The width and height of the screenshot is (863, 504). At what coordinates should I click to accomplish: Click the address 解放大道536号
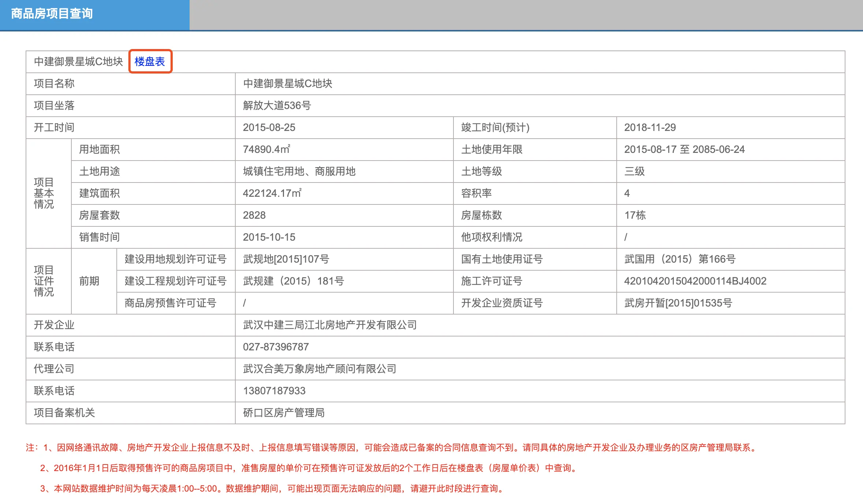[277, 105]
